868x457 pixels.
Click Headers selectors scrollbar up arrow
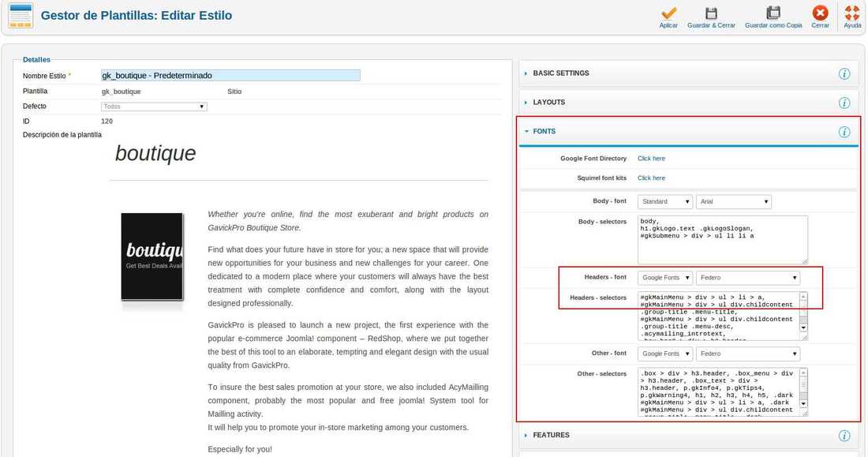point(803,297)
